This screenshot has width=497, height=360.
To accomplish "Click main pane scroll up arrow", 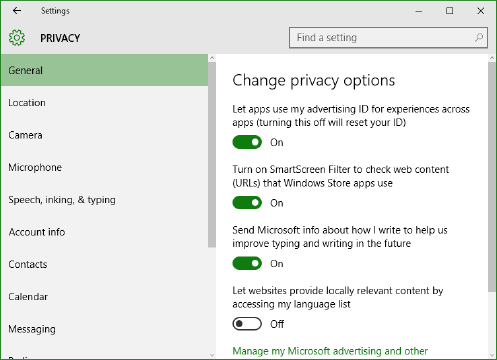I will click(492, 58).
